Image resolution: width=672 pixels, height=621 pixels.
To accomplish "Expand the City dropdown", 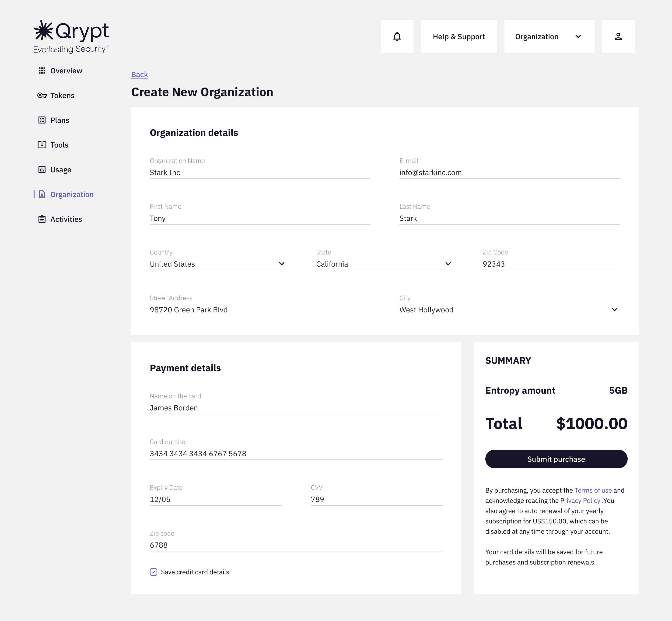I will pos(614,310).
